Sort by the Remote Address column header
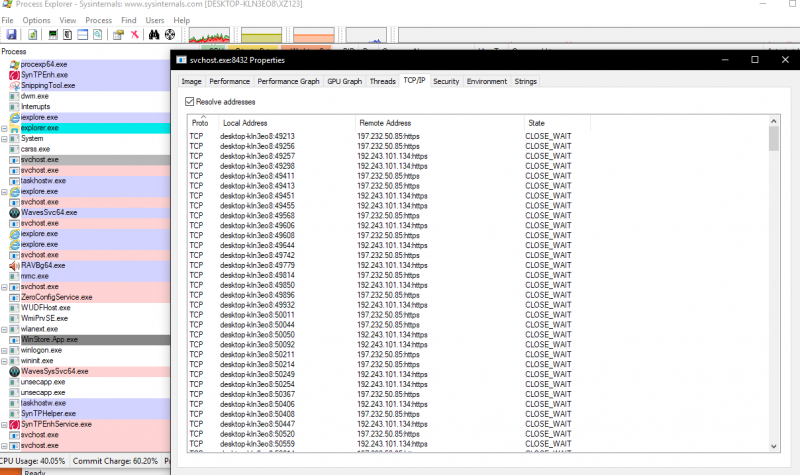 pyautogui.click(x=439, y=123)
